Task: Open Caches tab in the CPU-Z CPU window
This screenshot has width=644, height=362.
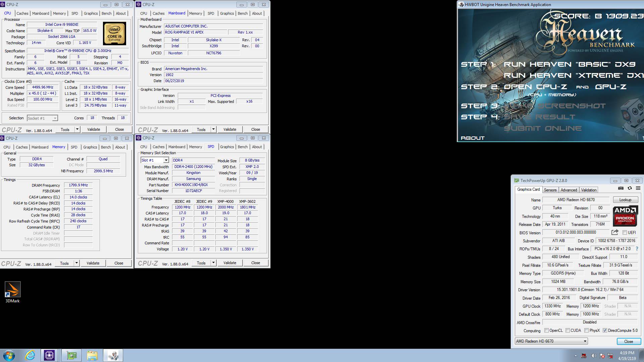Action: click(x=22, y=13)
